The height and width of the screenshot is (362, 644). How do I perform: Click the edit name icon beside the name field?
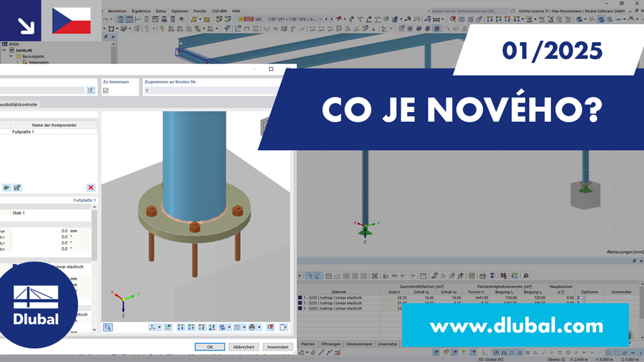click(x=91, y=90)
